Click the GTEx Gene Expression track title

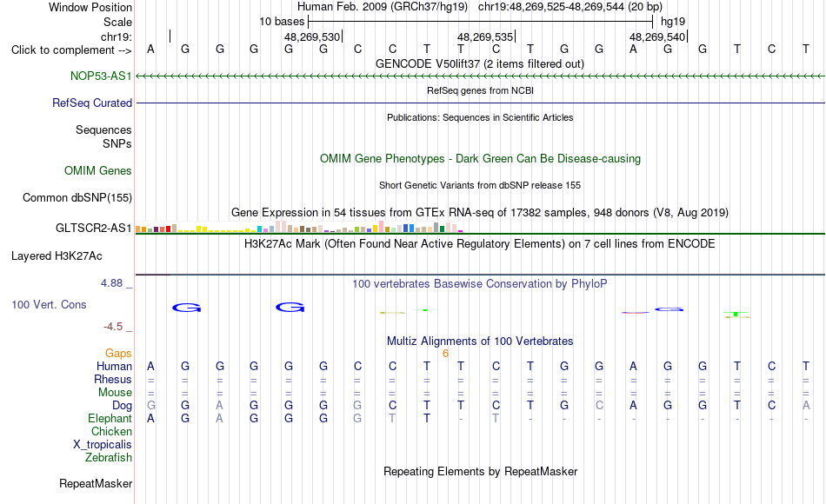click(x=479, y=213)
